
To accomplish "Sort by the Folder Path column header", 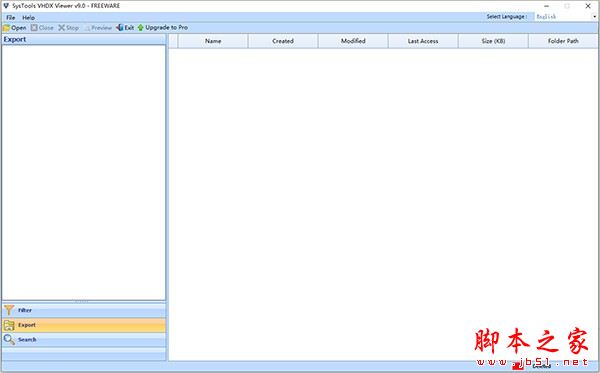I will pos(563,41).
